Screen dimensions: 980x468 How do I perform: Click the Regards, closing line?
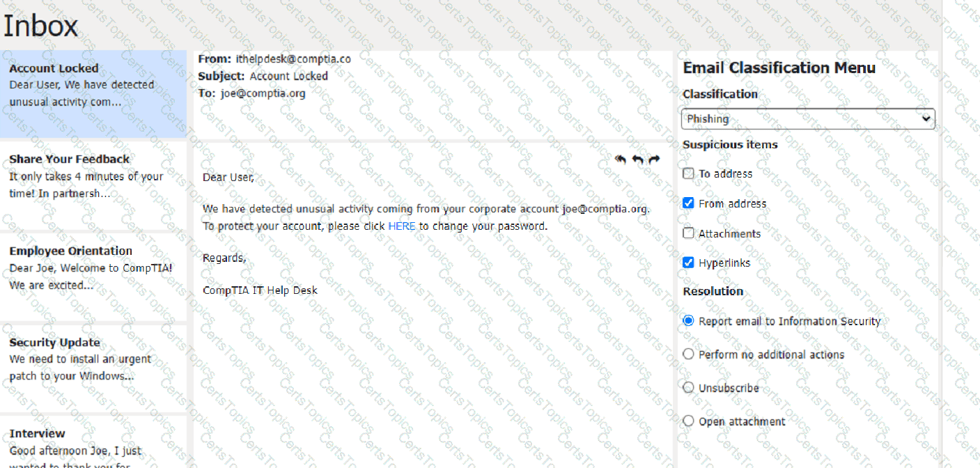[x=224, y=258]
